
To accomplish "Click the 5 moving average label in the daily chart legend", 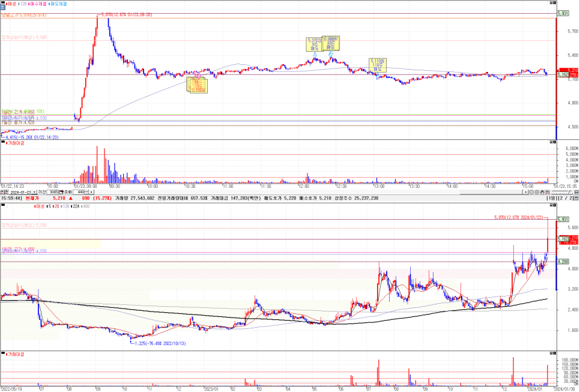I will pyautogui.click(x=50, y=207).
